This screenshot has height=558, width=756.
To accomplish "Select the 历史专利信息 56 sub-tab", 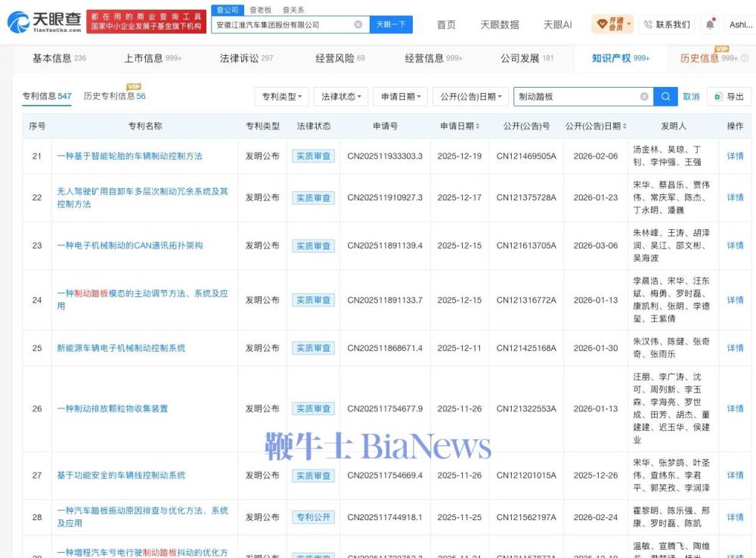I will click(x=114, y=96).
